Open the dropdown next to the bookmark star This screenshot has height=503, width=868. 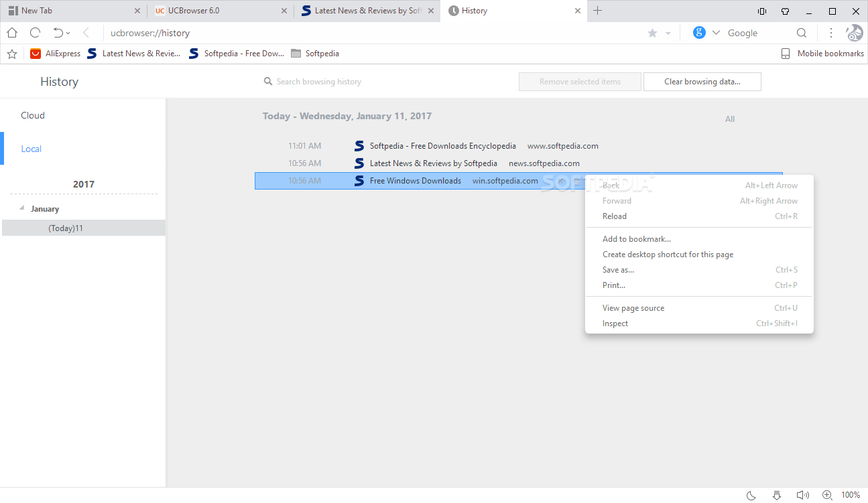[668, 33]
